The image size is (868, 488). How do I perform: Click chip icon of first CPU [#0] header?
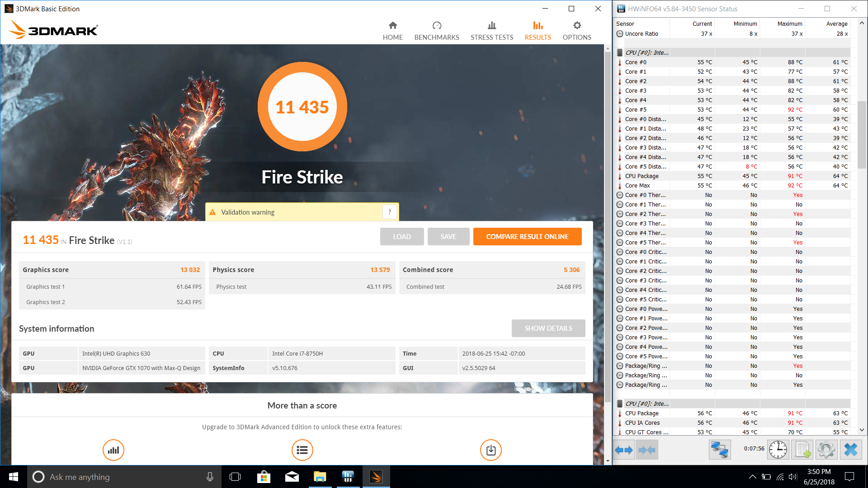[x=620, y=53]
